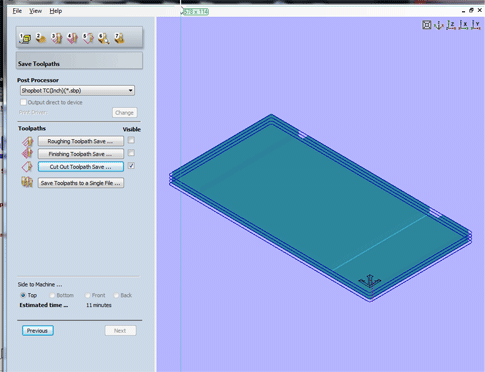Toggle Roughing Toolpath visible checkbox
The width and height of the screenshot is (485, 372).
(131, 140)
